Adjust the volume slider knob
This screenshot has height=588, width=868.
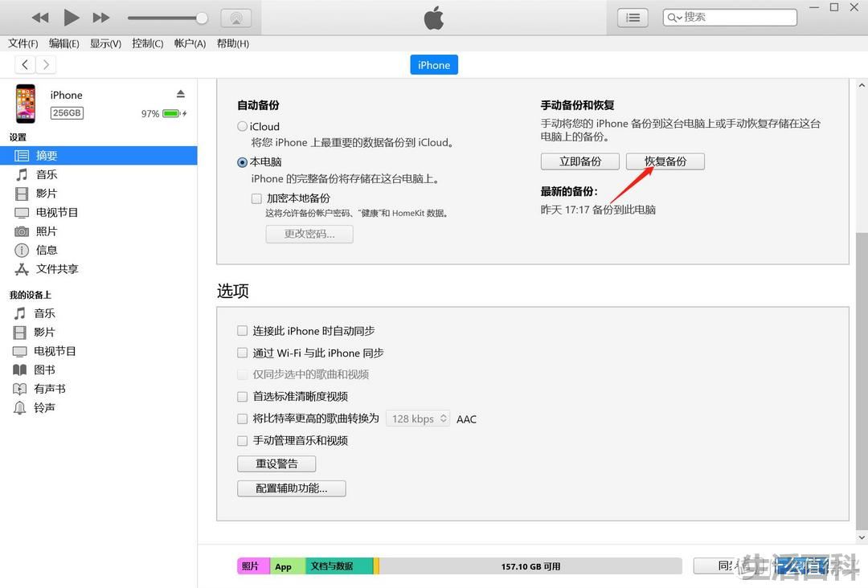pyautogui.click(x=202, y=18)
